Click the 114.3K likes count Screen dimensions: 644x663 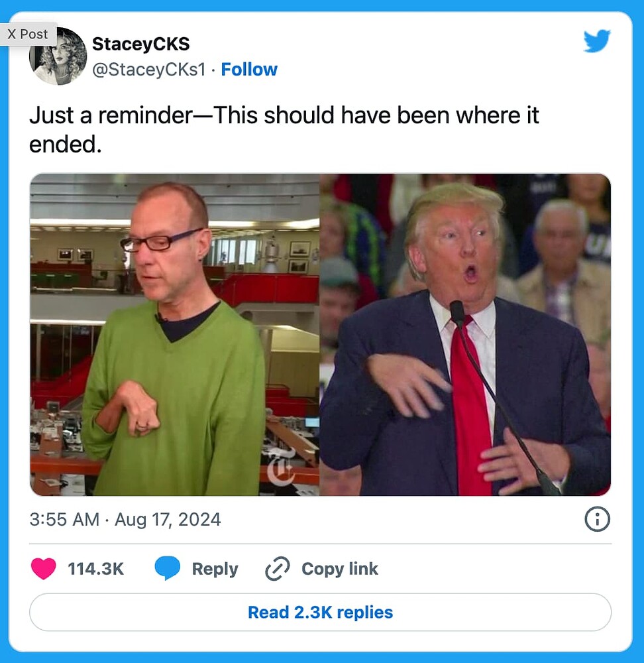[x=96, y=569]
